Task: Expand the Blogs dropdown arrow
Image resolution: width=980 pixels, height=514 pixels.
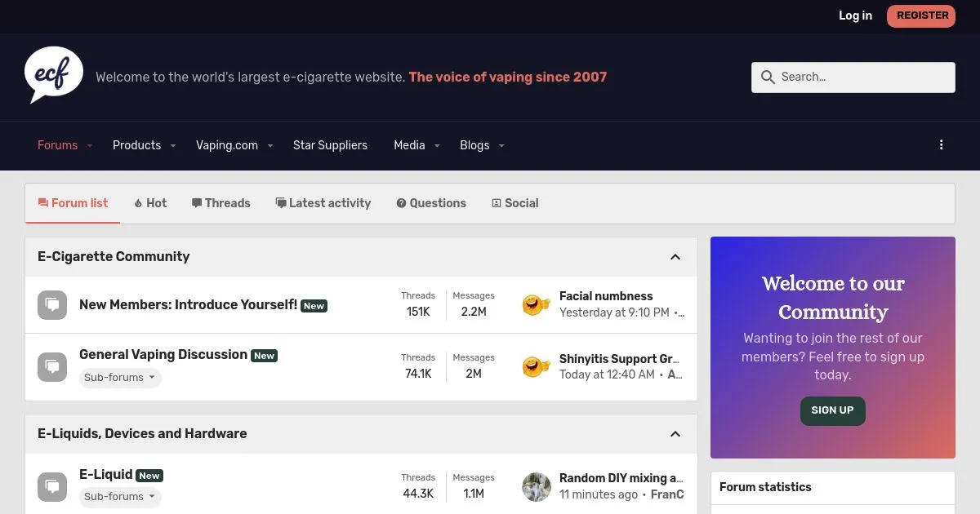Action: click(x=501, y=146)
